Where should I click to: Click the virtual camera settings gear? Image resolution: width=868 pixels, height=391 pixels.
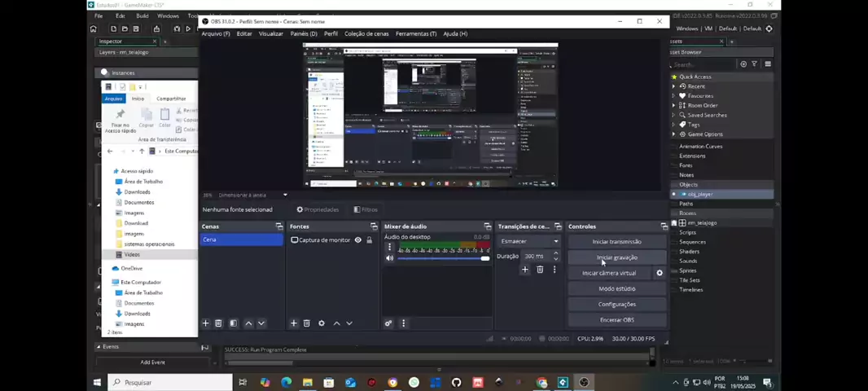(660, 273)
